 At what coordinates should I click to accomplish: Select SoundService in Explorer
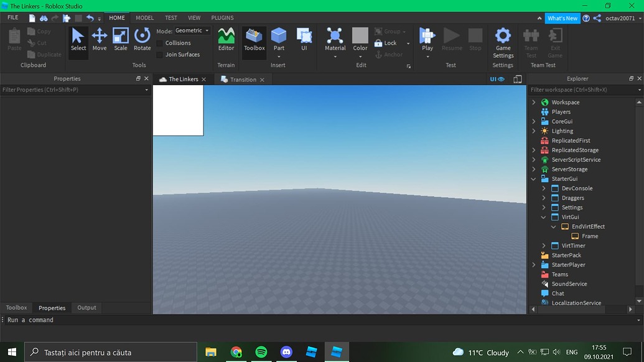[569, 284]
